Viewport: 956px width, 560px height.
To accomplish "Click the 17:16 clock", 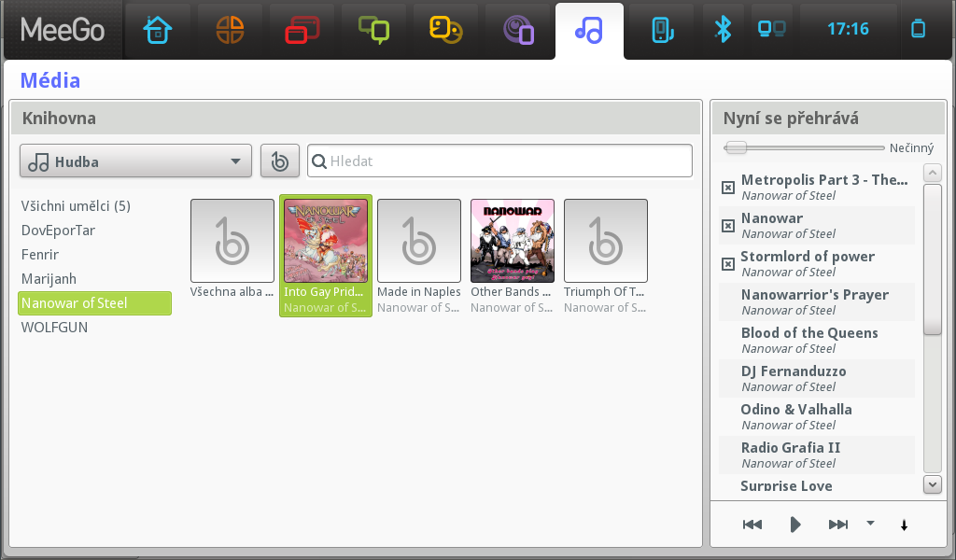I will point(848,29).
